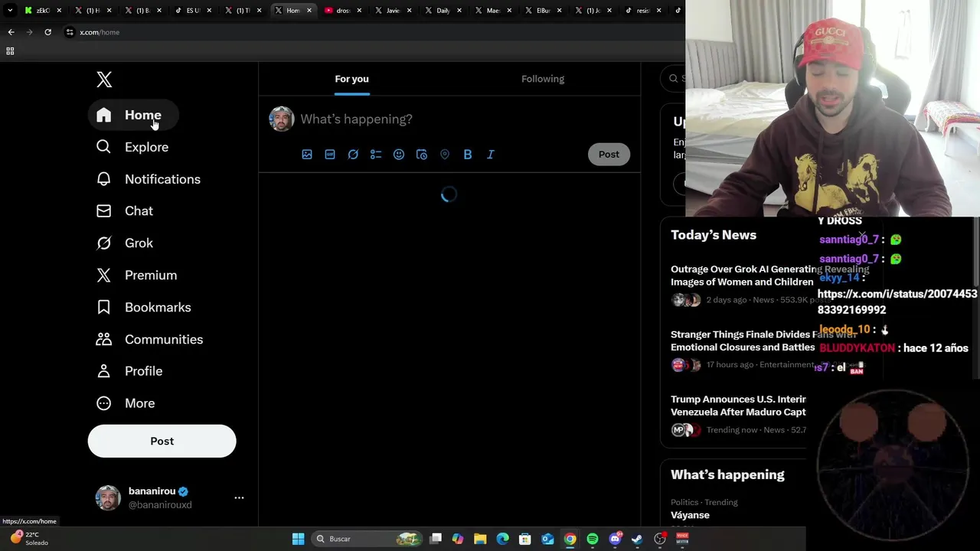Open Steam from the taskbar
The height and width of the screenshot is (551, 980).
pyautogui.click(x=637, y=539)
